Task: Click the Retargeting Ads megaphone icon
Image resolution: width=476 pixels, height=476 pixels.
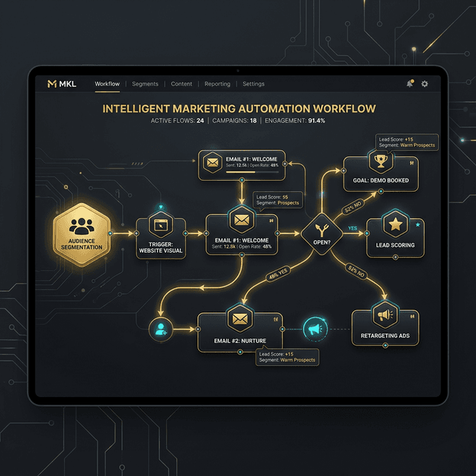Action: (385, 315)
